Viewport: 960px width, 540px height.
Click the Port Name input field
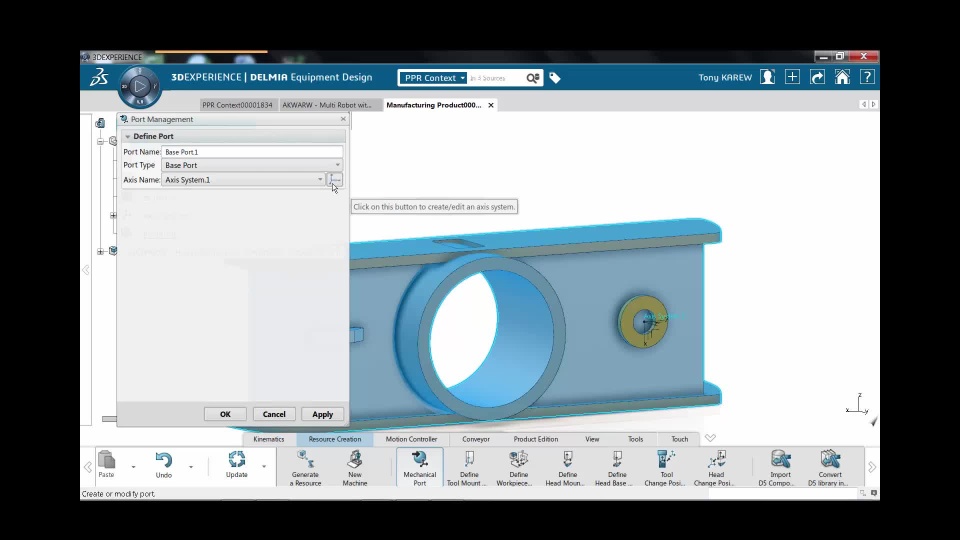point(252,152)
